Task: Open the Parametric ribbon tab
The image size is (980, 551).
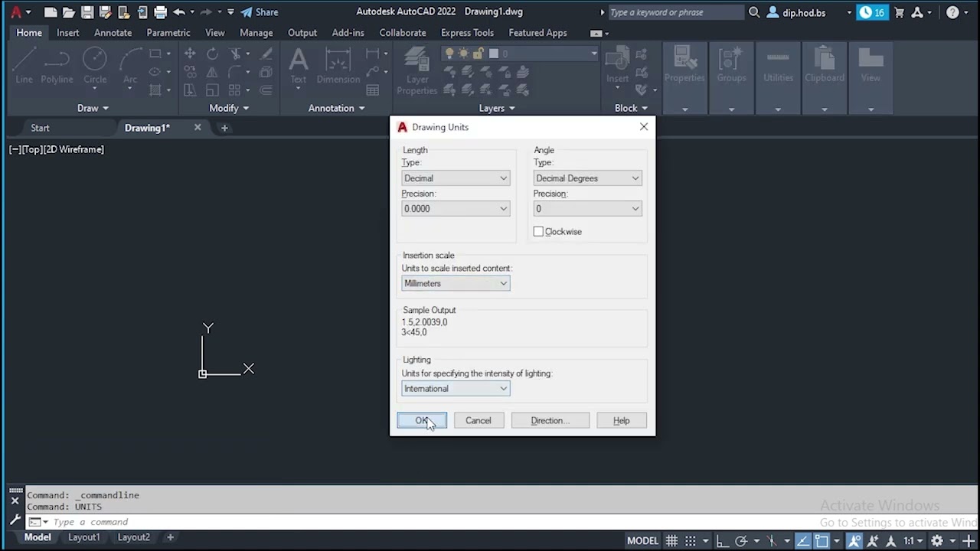Action: tap(168, 33)
